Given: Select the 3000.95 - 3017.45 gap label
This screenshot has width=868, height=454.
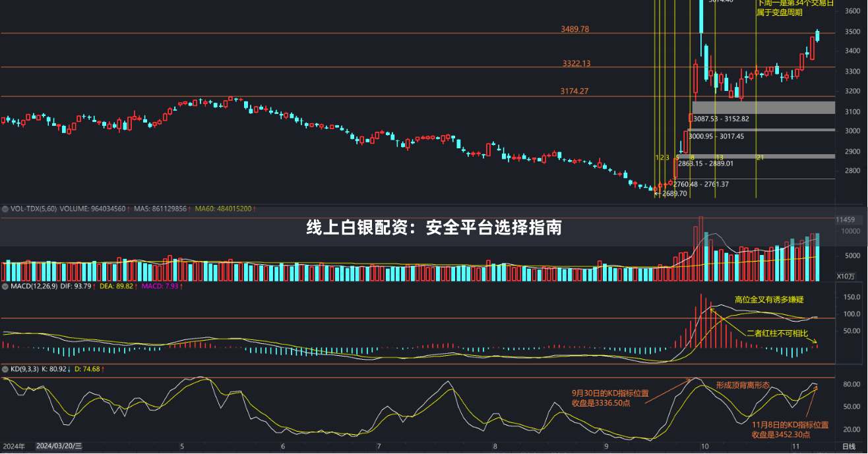Looking at the screenshot, I should (716, 136).
